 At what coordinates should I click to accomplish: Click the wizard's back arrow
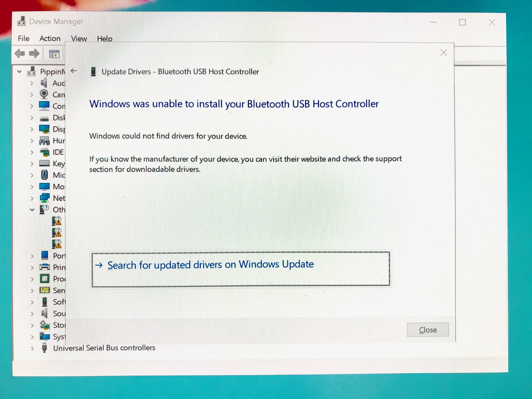74,71
